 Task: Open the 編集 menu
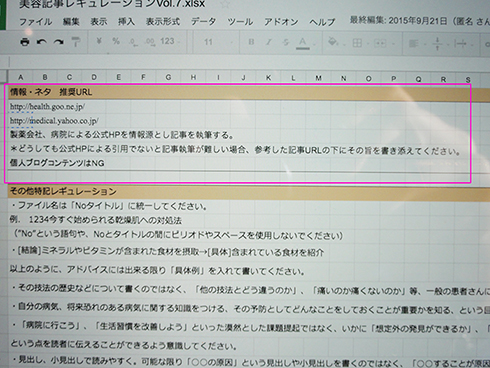(x=71, y=22)
